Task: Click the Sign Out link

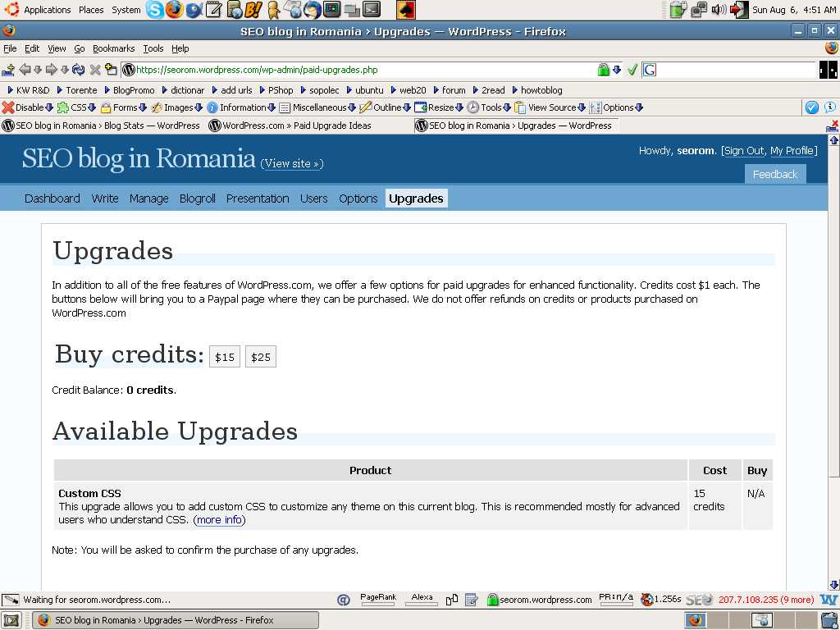Action: (744, 151)
